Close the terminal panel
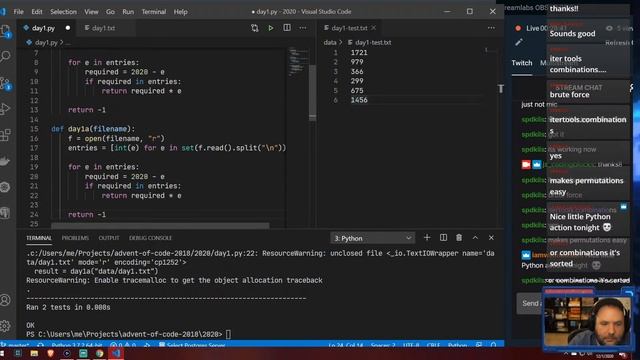Viewport: 640px width, 360px height. pos(491,238)
